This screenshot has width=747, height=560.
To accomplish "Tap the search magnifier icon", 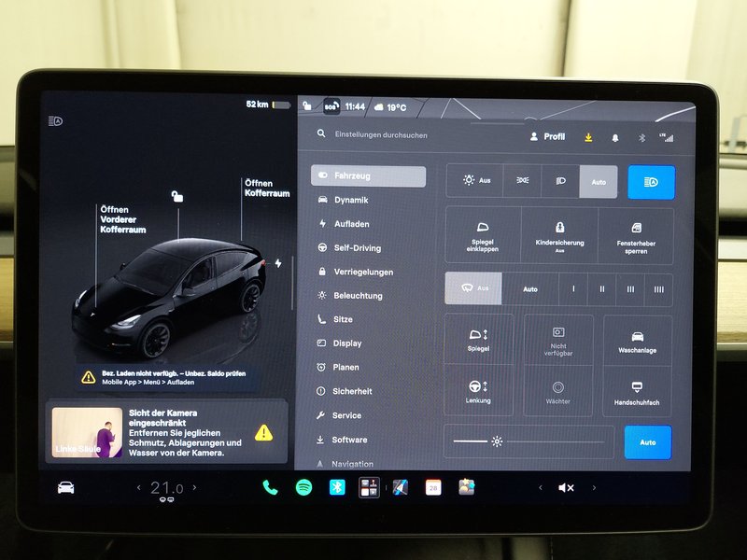I will (321, 133).
